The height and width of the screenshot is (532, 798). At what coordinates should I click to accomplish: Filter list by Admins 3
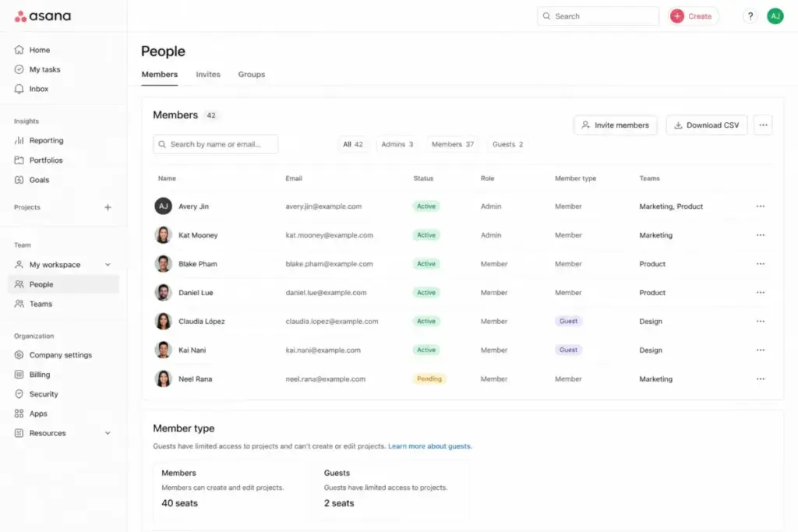[x=397, y=144]
